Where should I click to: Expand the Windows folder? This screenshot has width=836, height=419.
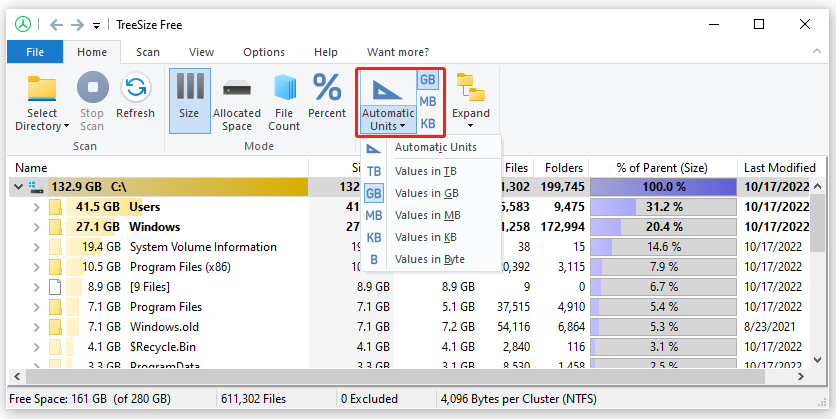[36, 227]
